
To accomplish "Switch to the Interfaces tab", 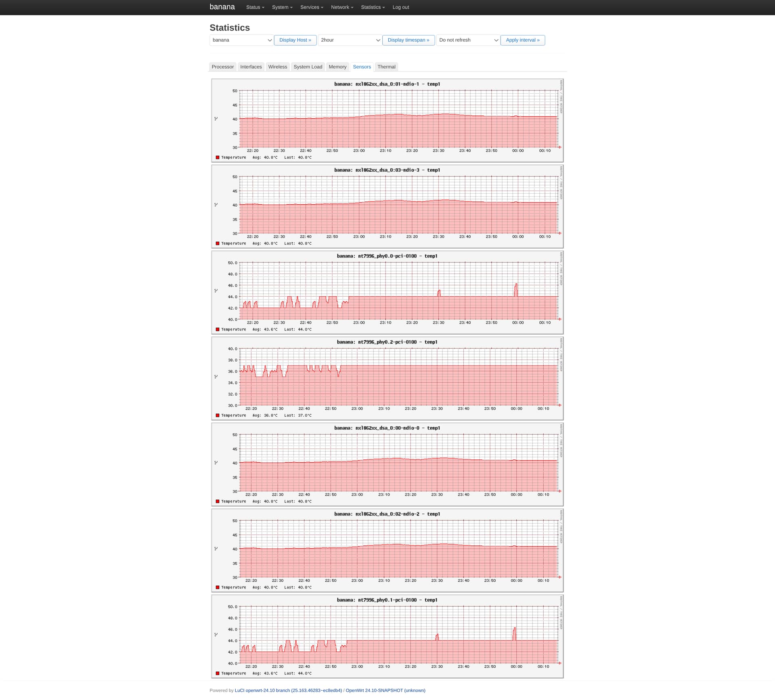I will (251, 67).
